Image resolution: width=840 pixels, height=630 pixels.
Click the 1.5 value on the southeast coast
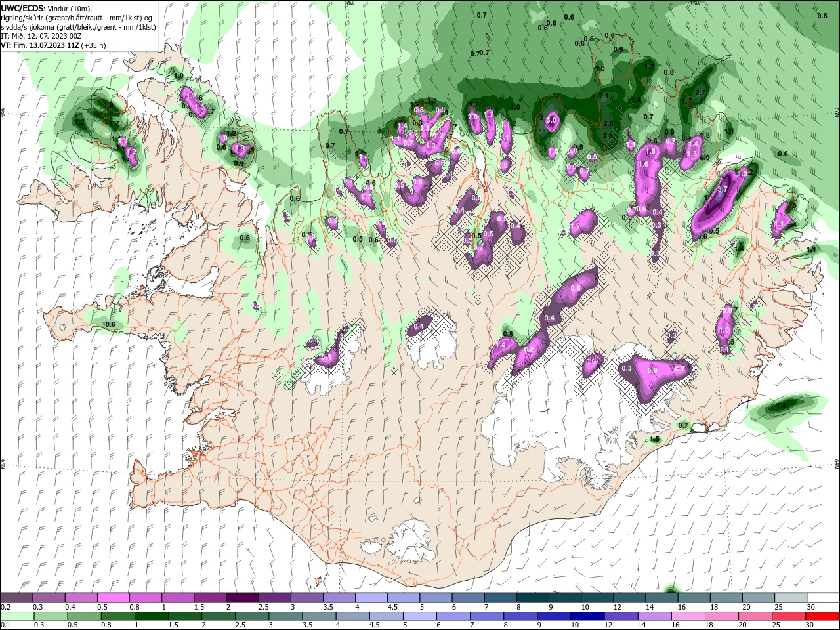click(654, 440)
